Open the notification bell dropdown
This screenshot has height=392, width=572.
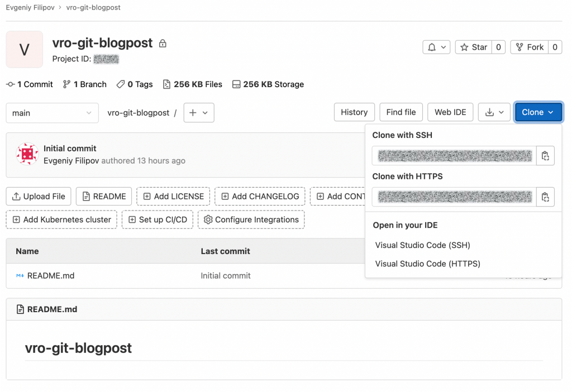436,47
